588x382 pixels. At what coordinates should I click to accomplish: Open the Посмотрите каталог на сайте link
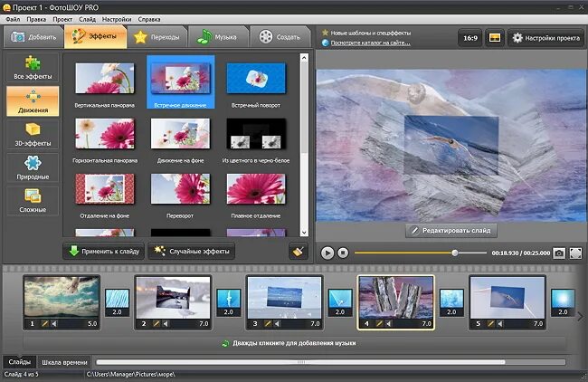click(x=370, y=43)
